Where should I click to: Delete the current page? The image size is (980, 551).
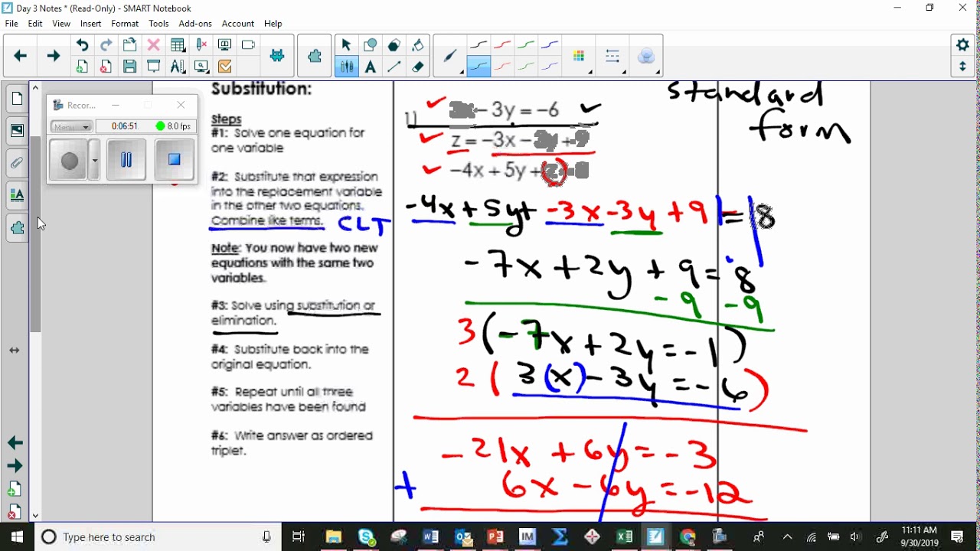pos(106,67)
